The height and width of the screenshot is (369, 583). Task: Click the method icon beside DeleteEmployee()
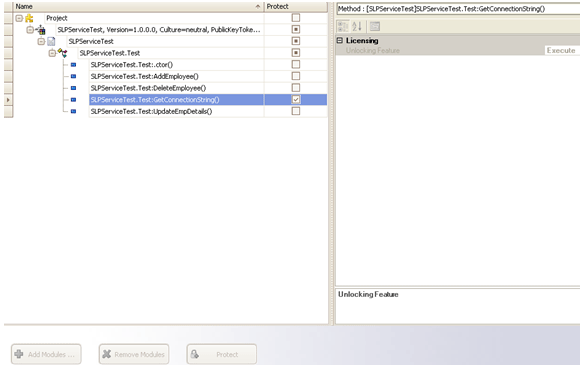coord(73,88)
